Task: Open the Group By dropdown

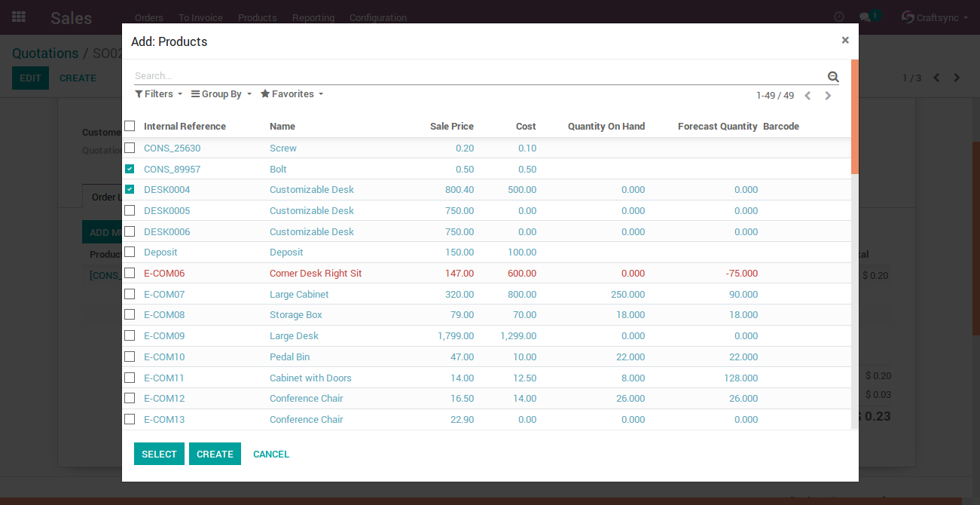Action: pyautogui.click(x=221, y=94)
